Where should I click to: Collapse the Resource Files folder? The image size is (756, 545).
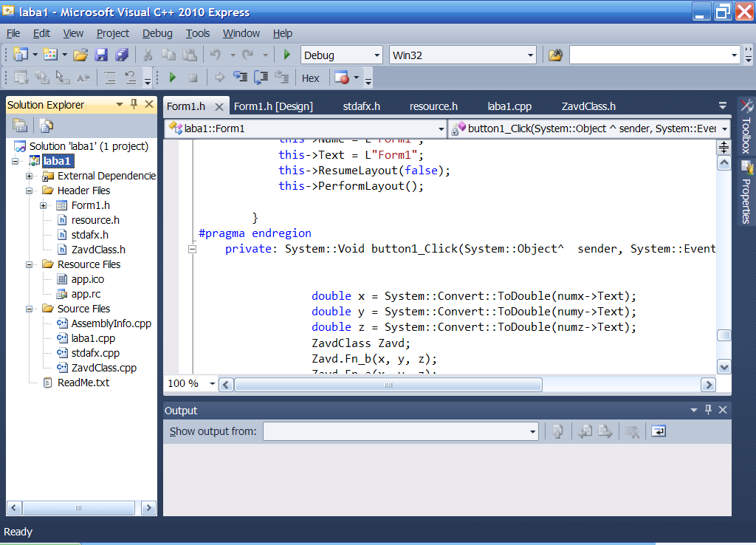pos(30,265)
